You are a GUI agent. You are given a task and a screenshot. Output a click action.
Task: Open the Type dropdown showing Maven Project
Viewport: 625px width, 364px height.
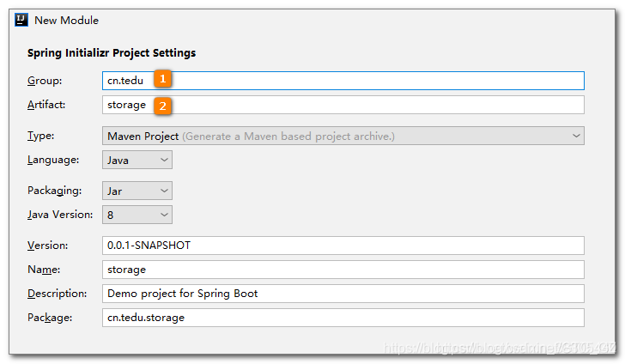point(343,136)
